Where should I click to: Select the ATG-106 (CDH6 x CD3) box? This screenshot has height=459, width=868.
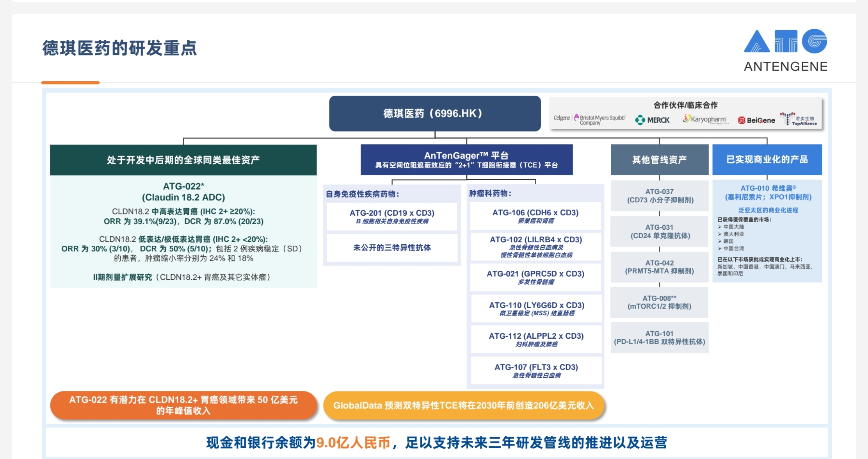point(535,216)
